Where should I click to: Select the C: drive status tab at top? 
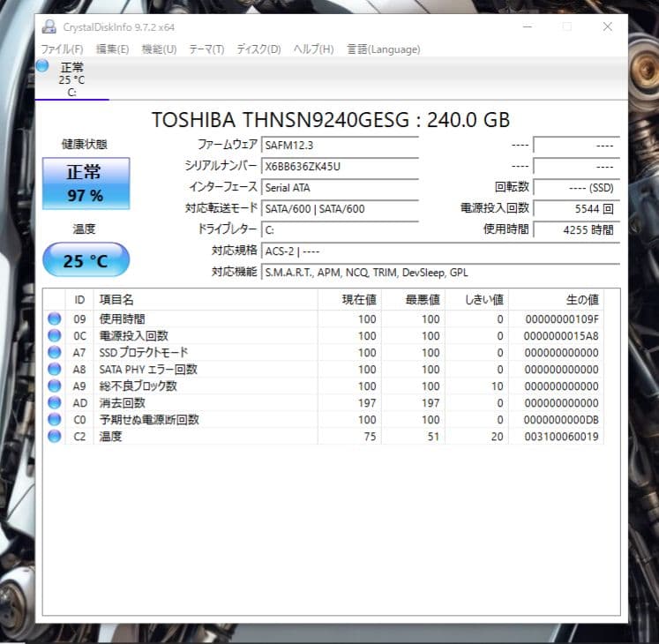pyautogui.click(x=71, y=79)
